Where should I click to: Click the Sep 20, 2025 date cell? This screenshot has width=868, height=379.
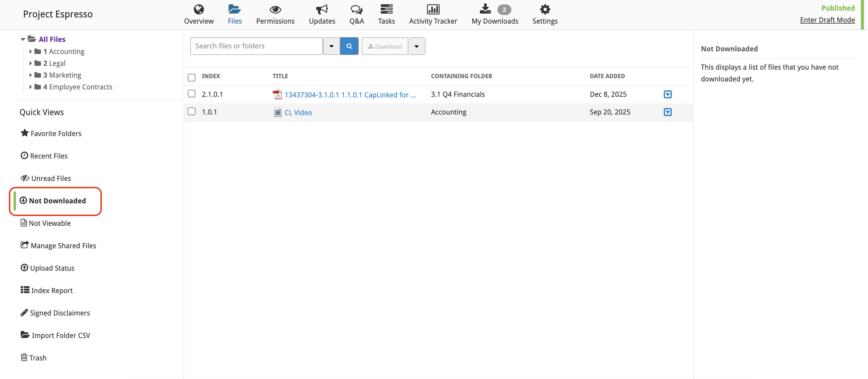pyautogui.click(x=610, y=112)
